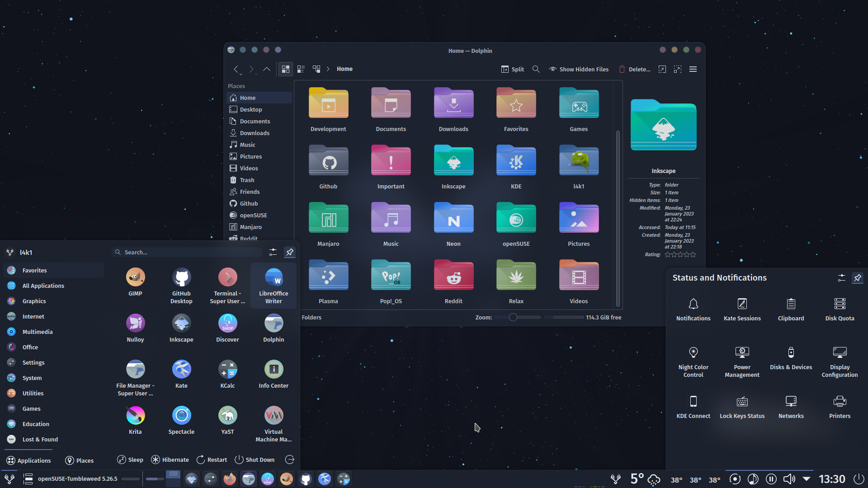Open Clipboard in system tray panel
Image resolution: width=868 pixels, height=488 pixels.
pos(791,310)
